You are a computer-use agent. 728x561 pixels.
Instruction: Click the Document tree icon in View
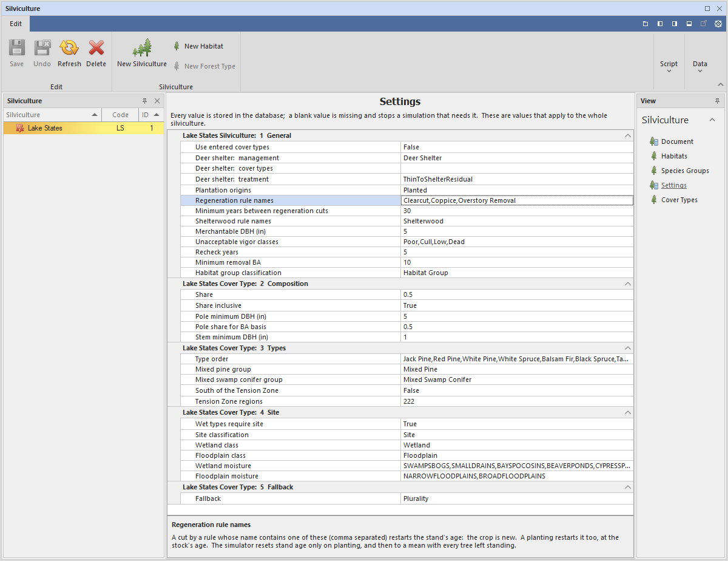pyautogui.click(x=654, y=141)
